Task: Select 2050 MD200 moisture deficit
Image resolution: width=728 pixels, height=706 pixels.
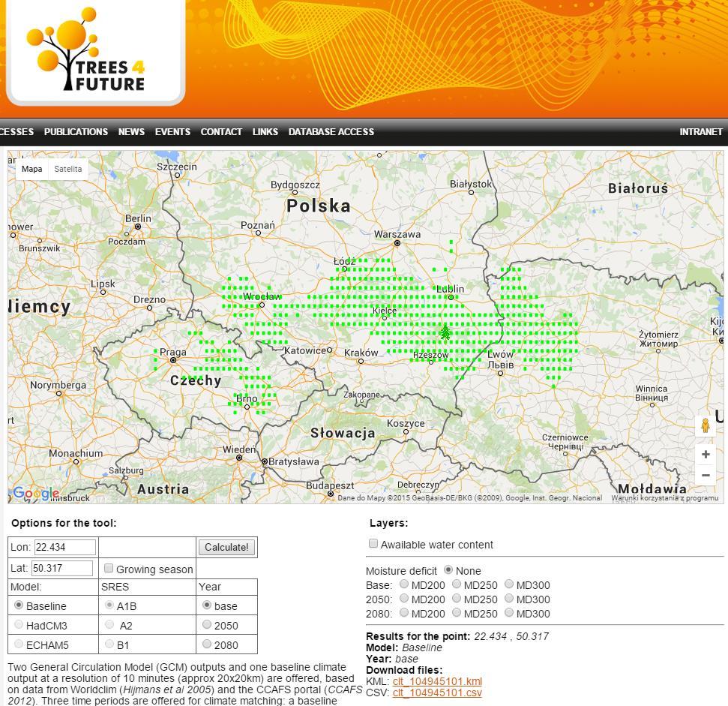Action: (404, 598)
